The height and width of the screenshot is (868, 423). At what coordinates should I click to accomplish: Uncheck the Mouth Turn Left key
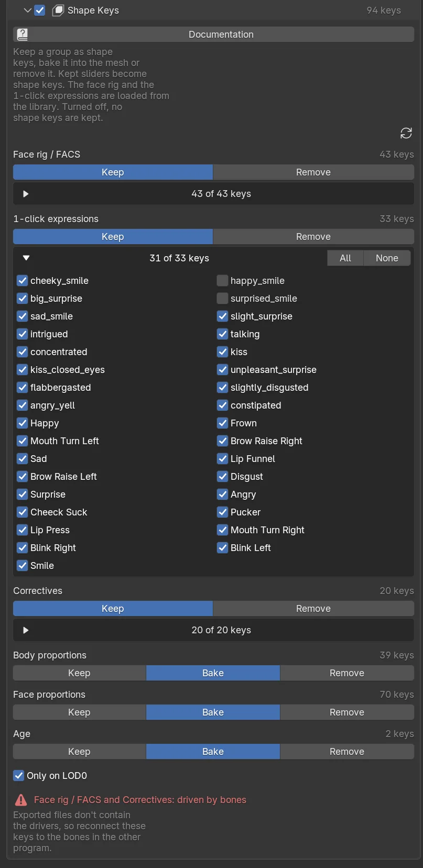[x=22, y=441]
